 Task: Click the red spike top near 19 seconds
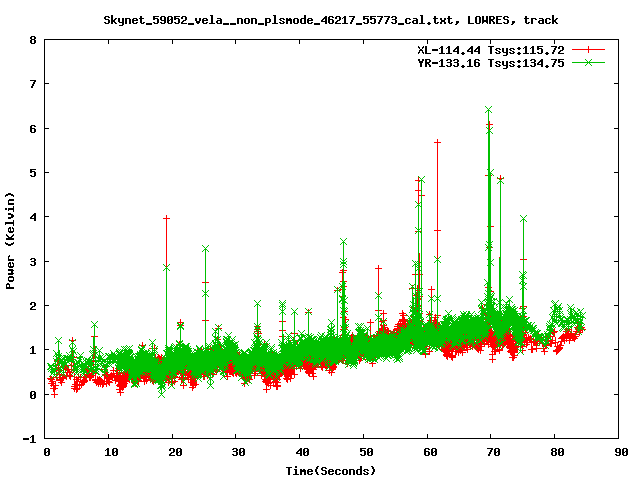tap(166, 218)
